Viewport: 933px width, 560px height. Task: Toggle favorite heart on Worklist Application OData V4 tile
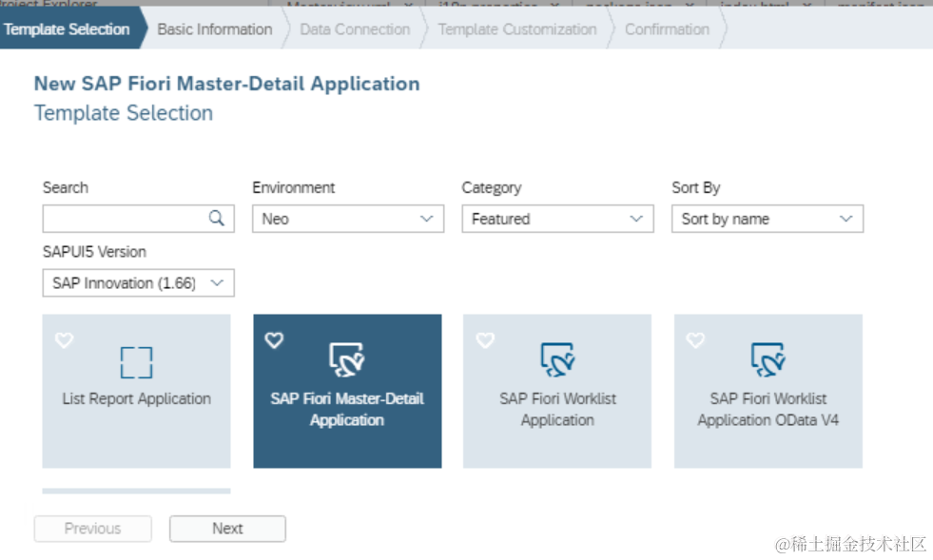tap(695, 340)
